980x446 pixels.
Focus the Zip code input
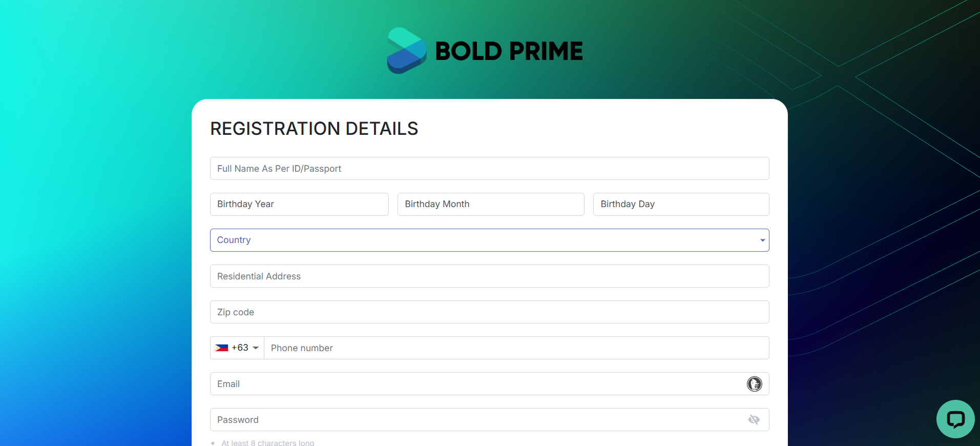(489, 312)
